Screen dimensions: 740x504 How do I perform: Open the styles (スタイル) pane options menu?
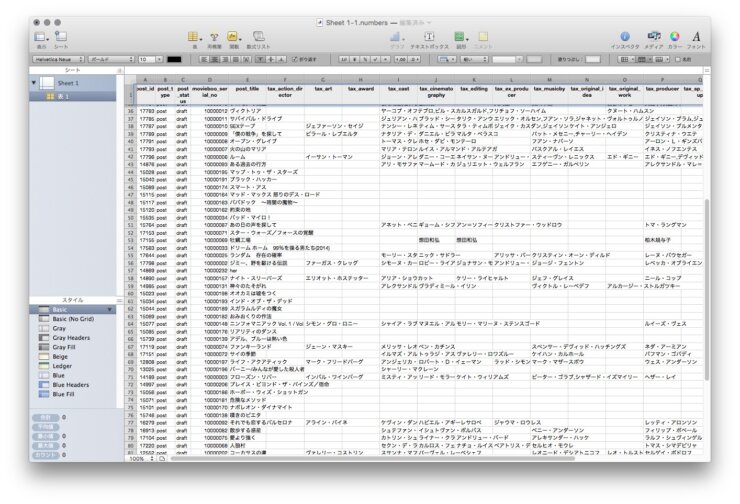click(x=120, y=300)
